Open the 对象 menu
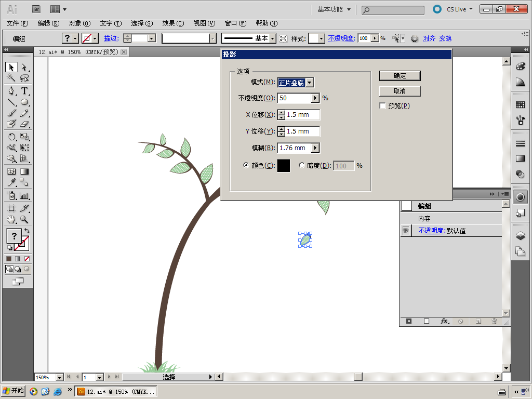Viewport: 532px width, 399px height. [x=79, y=23]
